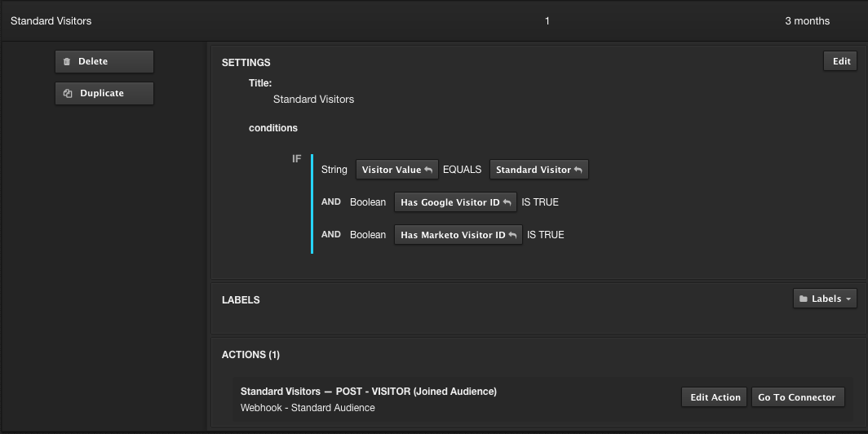
Task: Click the ACTIONS (1) section header
Action: (250, 355)
